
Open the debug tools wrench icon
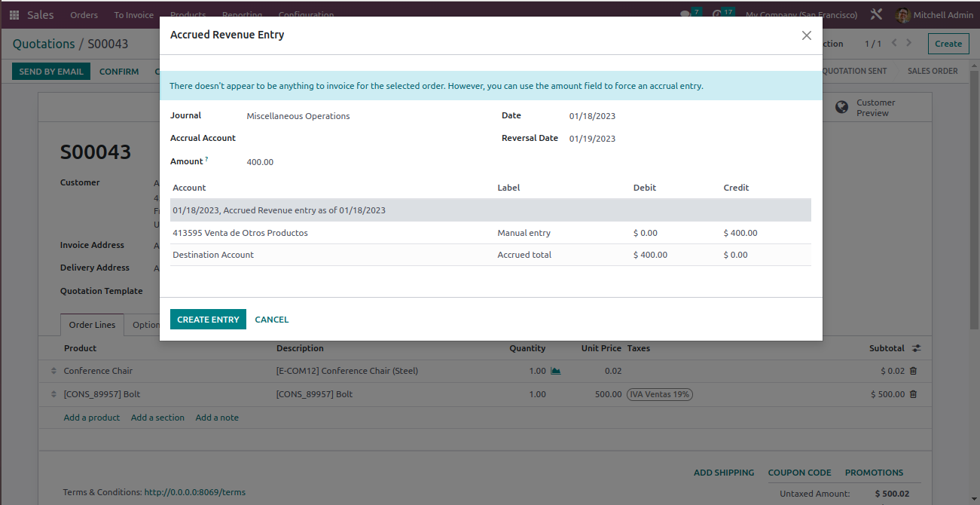tap(876, 14)
